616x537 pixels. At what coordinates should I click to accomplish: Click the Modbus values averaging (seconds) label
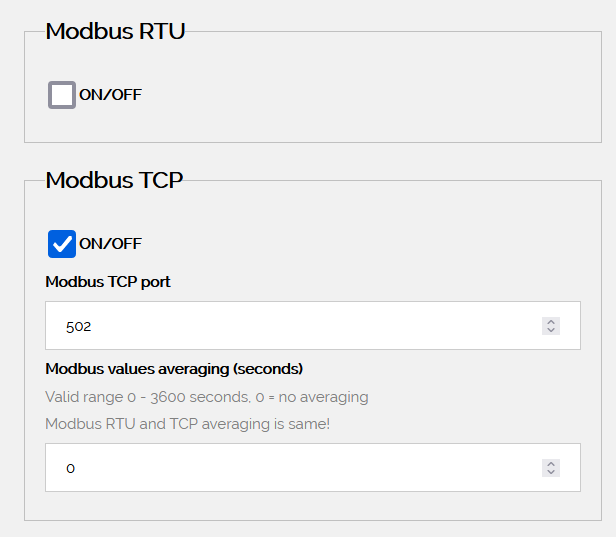point(174,368)
